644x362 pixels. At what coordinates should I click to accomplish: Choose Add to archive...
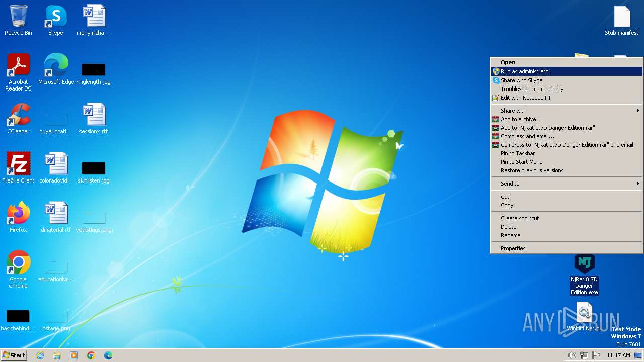(567, 119)
